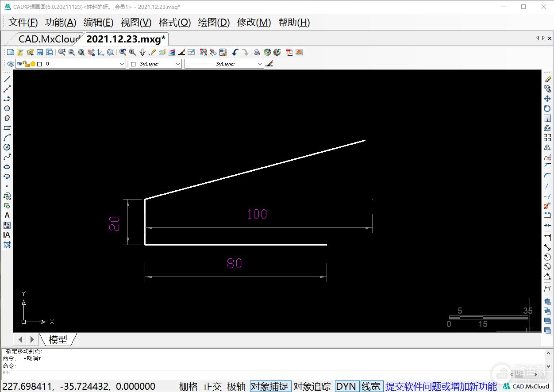This screenshot has width=554, height=392.
Task: Turn off DYN dynamic input
Action: tap(346, 386)
